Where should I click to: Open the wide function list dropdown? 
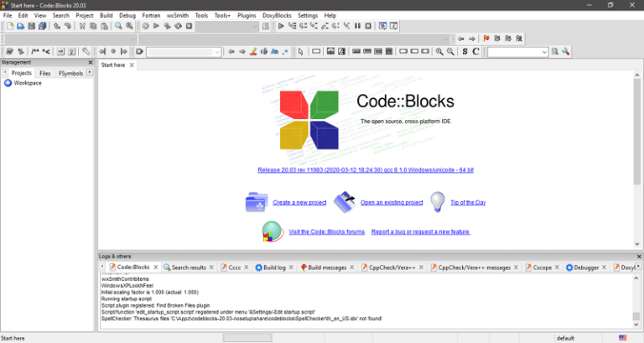coord(293,39)
